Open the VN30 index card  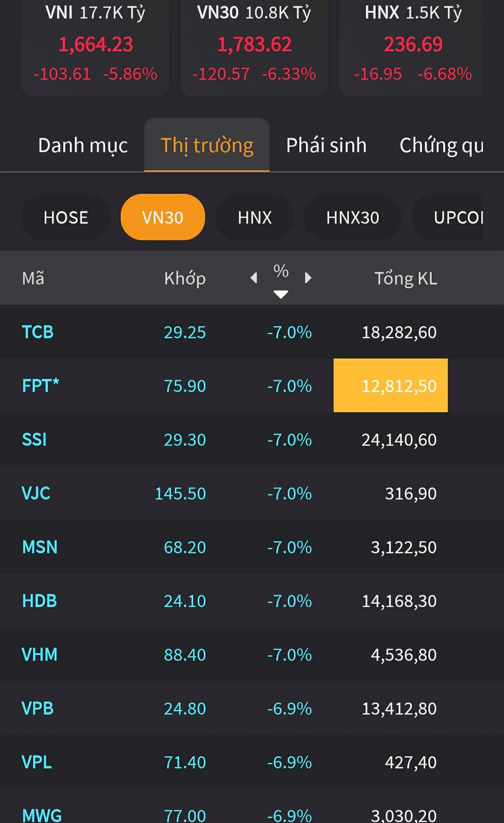254,46
